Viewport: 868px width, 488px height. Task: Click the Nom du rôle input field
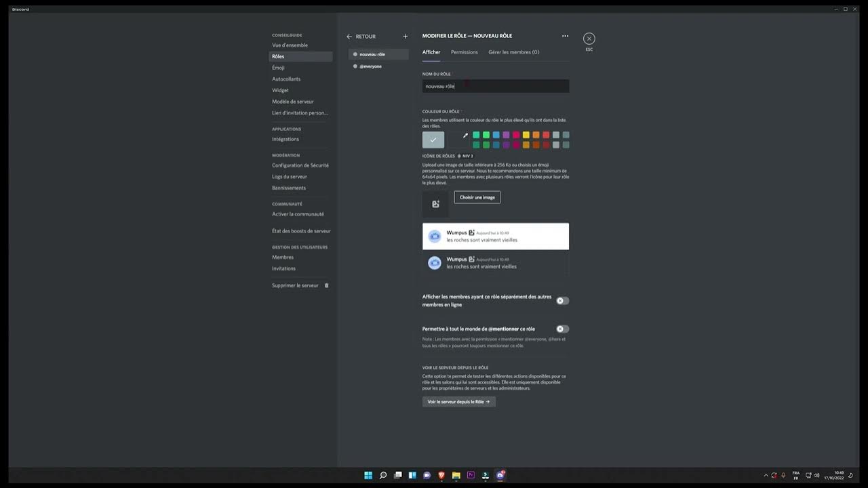tap(496, 86)
